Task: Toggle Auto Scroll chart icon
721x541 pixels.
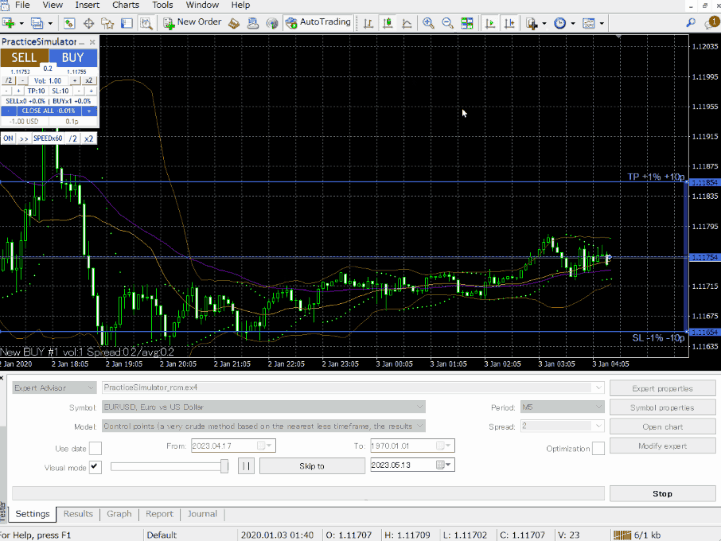Action: [x=490, y=23]
